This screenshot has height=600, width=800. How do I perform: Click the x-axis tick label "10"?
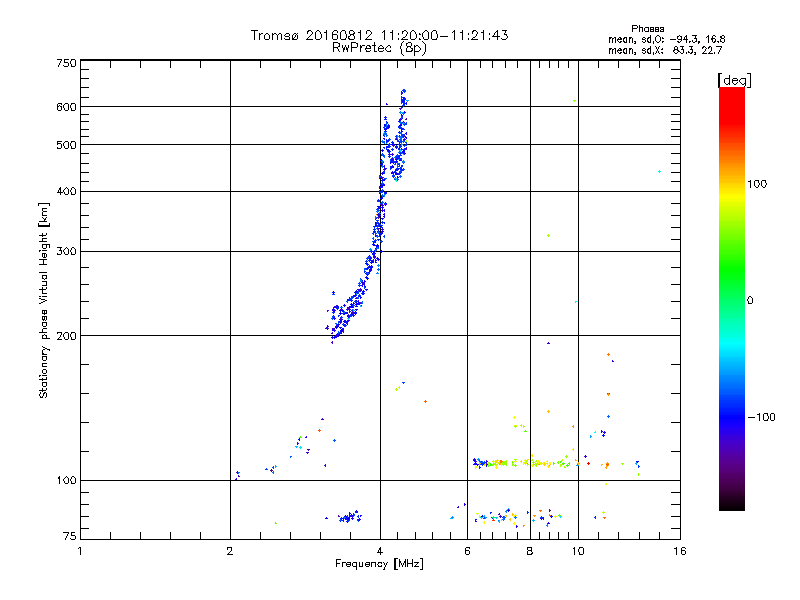578,551
